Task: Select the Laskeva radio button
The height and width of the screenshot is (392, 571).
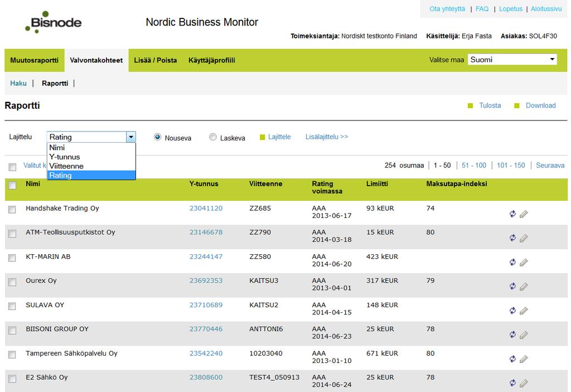Action: click(212, 137)
